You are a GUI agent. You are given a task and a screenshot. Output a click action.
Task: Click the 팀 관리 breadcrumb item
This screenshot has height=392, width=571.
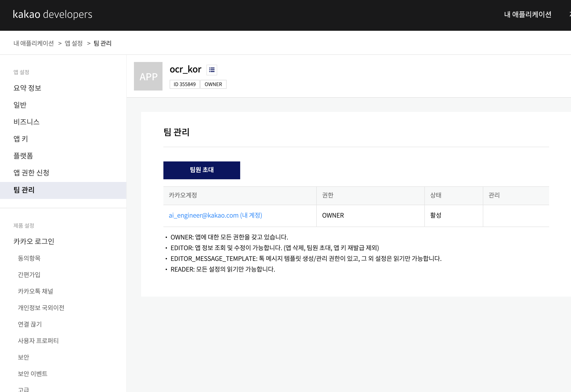103,43
